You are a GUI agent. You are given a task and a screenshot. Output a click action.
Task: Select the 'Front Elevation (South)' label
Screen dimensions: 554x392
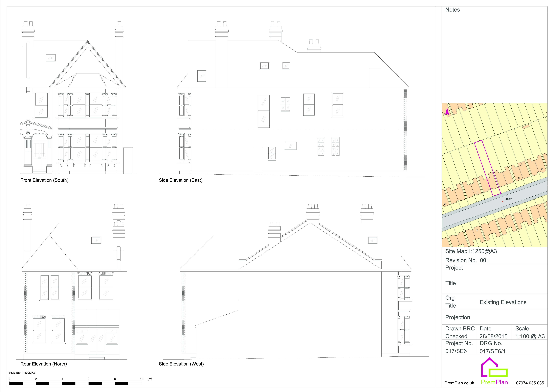44,180
